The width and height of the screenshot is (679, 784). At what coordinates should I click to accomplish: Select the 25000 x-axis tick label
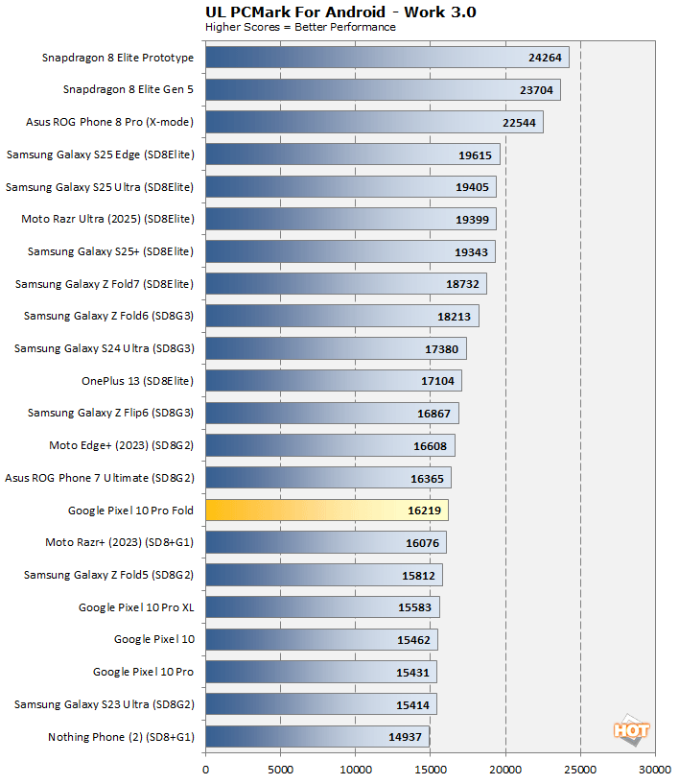pyautogui.click(x=580, y=769)
